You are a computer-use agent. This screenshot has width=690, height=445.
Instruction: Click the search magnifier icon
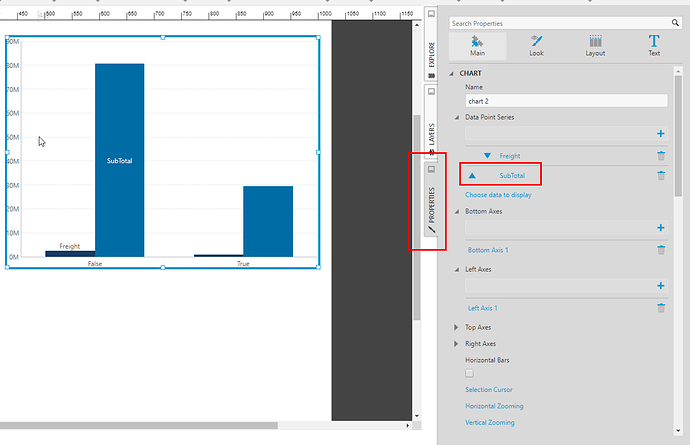pos(675,23)
